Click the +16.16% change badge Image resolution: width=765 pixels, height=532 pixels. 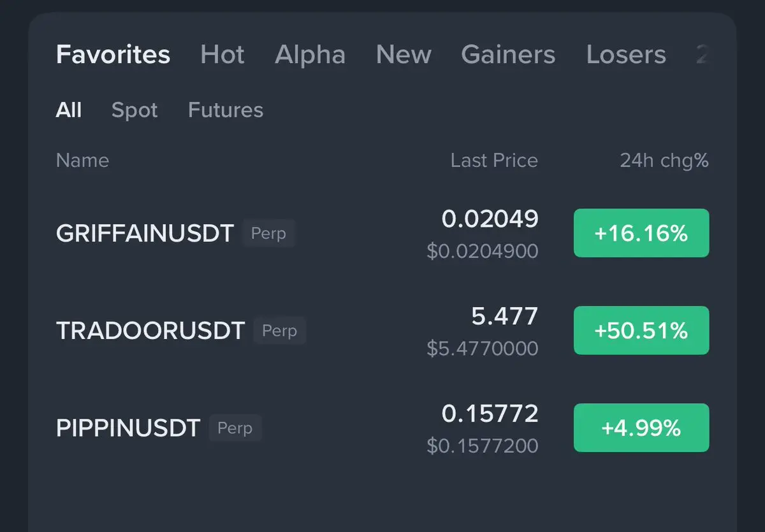pos(641,233)
